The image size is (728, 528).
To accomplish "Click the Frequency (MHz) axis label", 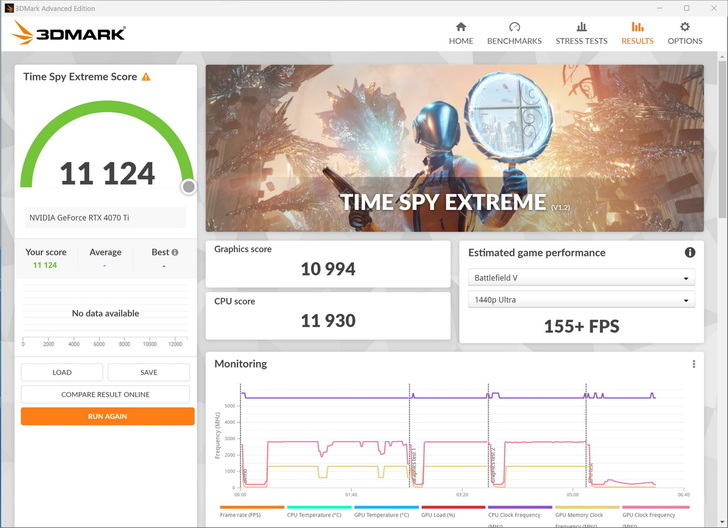I will coord(217,435).
